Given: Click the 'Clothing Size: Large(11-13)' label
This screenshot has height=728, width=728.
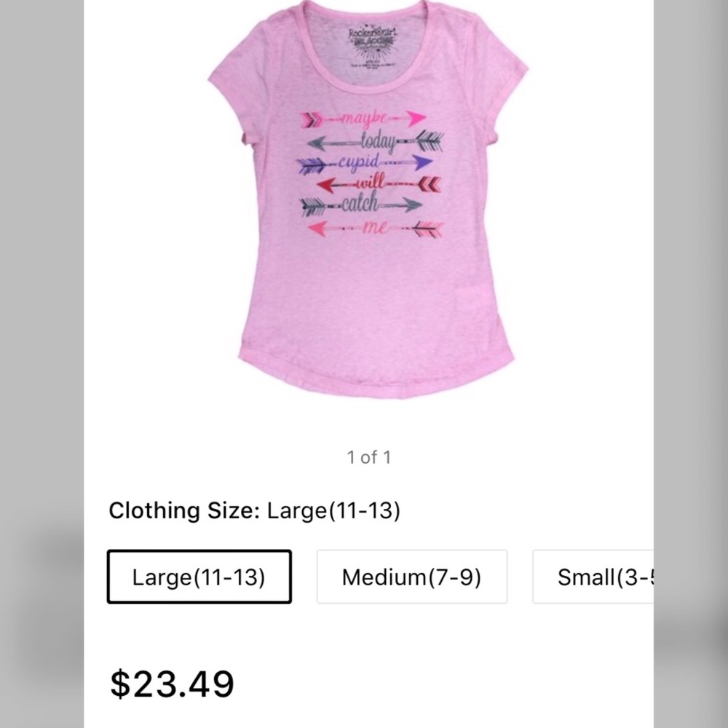Looking at the screenshot, I should point(254,510).
